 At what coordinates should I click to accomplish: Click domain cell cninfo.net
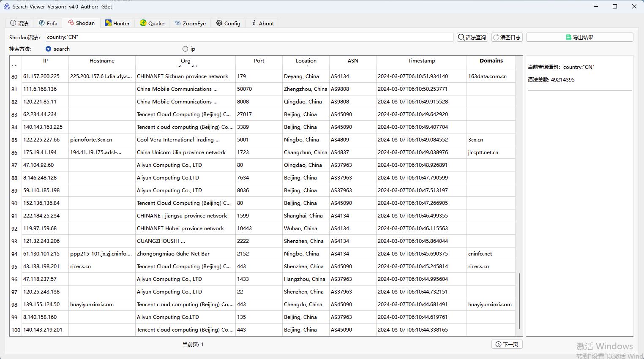[491, 254]
